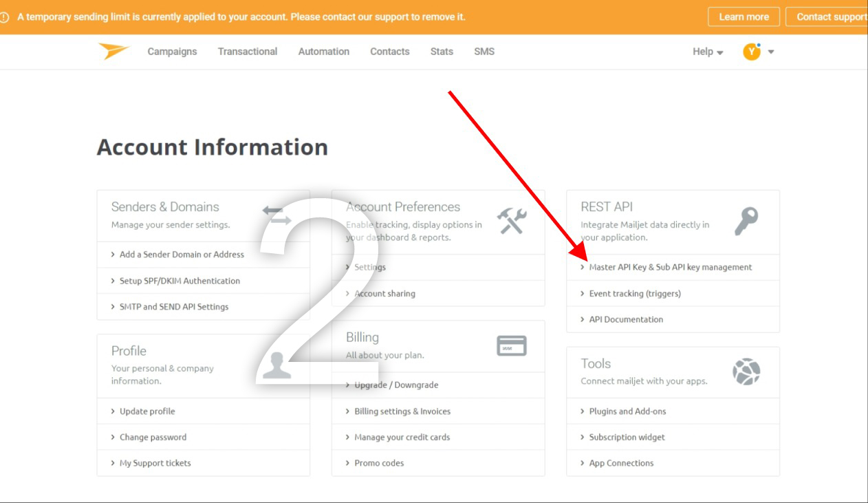Viewport: 868px width, 503px height.
Task: Click the Account Preferences heading
Action: (403, 206)
